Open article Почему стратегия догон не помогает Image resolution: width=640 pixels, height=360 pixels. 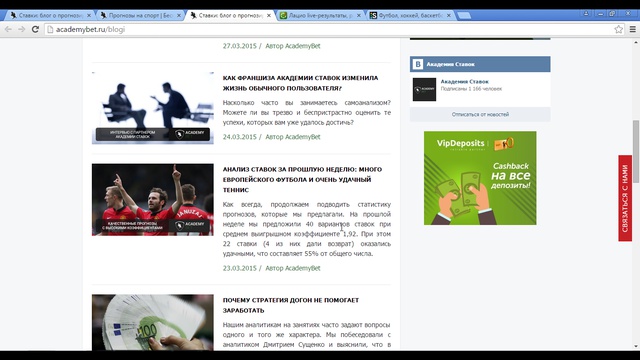[x=291, y=305]
